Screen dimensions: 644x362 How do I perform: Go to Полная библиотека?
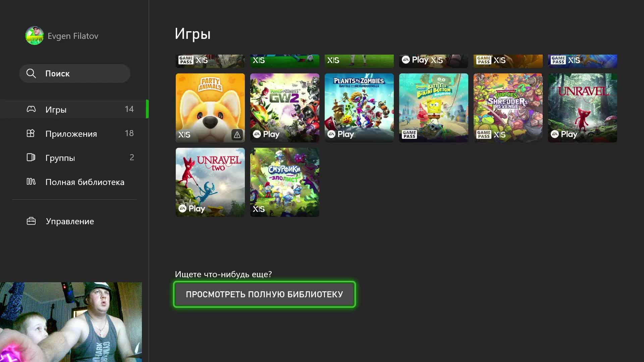pos(74,182)
